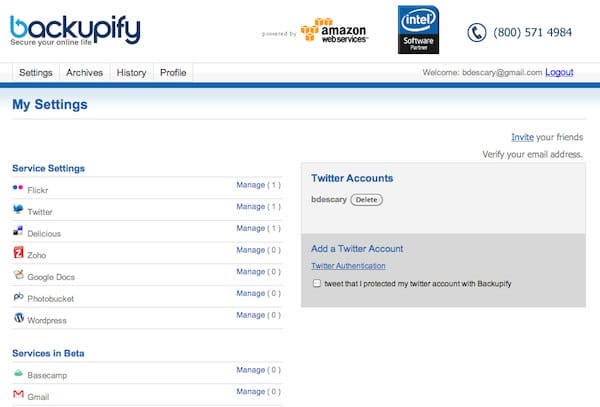Click the Google Docs icon

18,275
